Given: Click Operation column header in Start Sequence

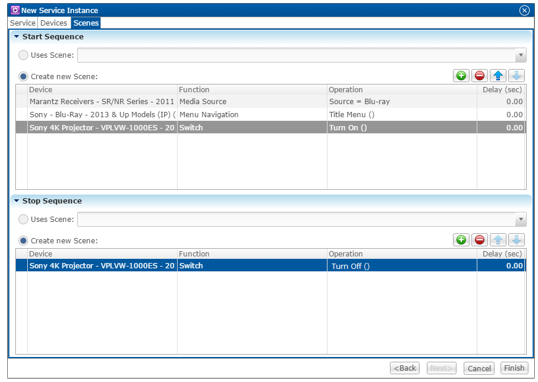Looking at the screenshot, I should [402, 90].
